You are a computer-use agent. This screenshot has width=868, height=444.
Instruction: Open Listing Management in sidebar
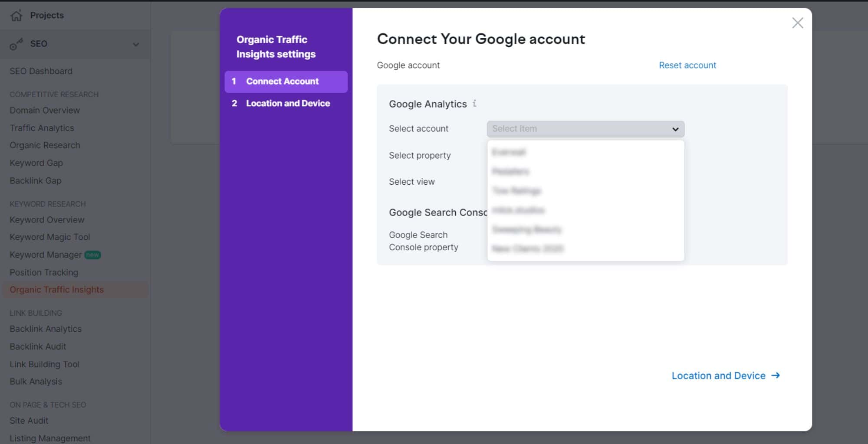tap(50, 438)
